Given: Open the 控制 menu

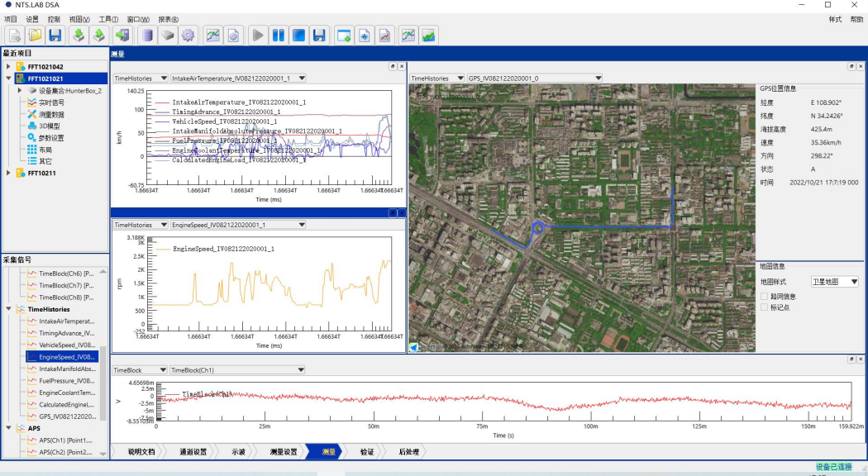Looking at the screenshot, I should (54, 19).
